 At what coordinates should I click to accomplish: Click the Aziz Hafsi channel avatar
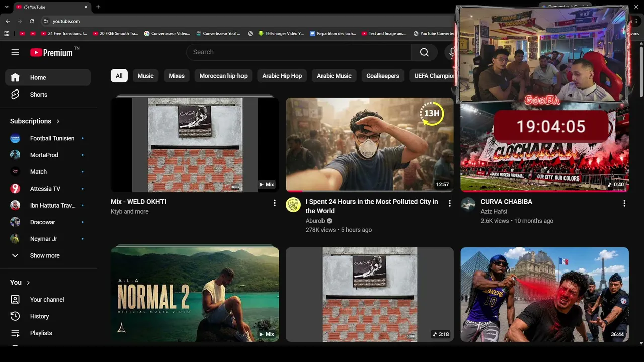coord(468,205)
